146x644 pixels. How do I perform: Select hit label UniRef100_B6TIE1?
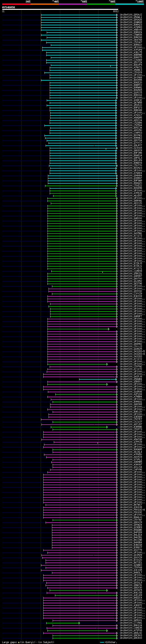(131, 562)
